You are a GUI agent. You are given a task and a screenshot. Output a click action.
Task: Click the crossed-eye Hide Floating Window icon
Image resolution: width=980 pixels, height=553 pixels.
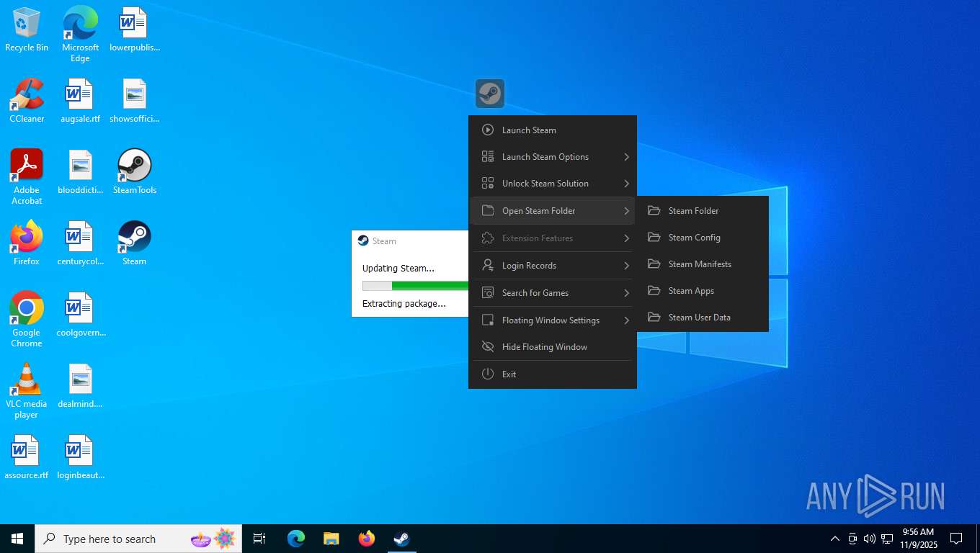(488, 346)
